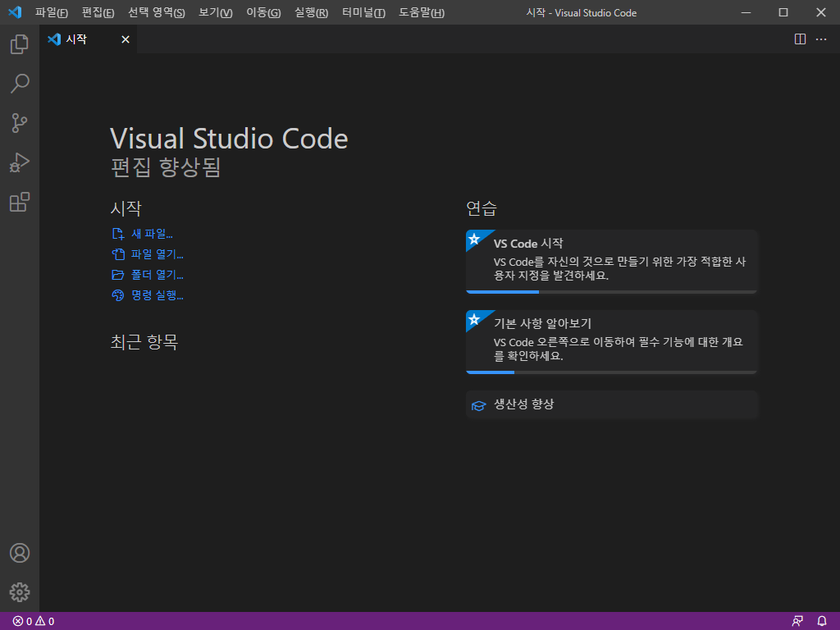Open the 도움말(H) menu
This screenshot has height=630, width=840.
point(422,12)
